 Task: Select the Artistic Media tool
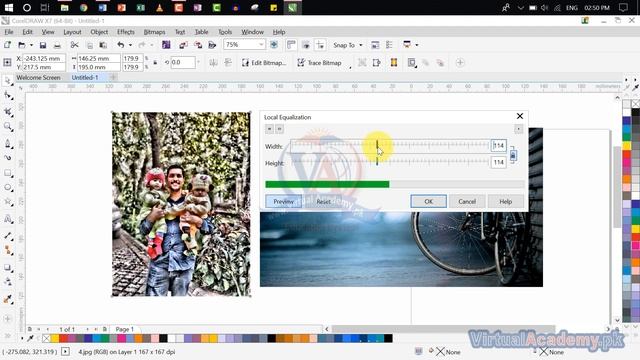8,158
